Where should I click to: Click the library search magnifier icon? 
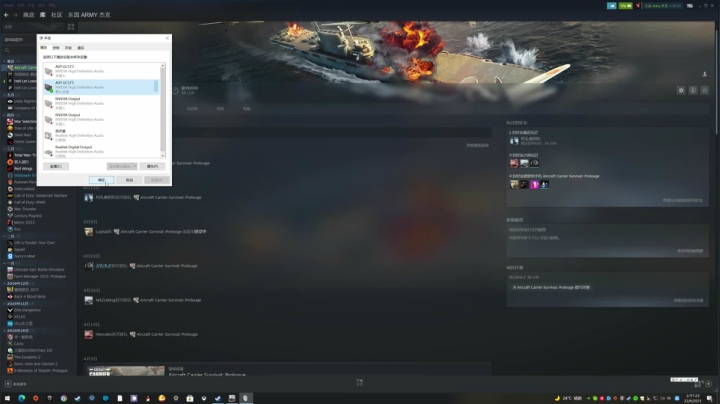point(7,50)
